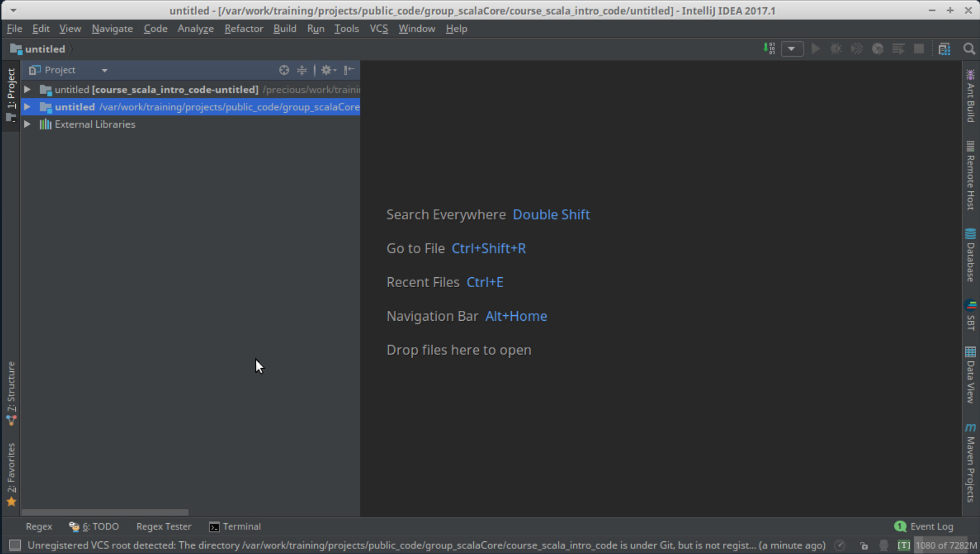Expand untitled [course_scala_intro_code-untitled] node

pyautogui.click(x=27, y=89)
